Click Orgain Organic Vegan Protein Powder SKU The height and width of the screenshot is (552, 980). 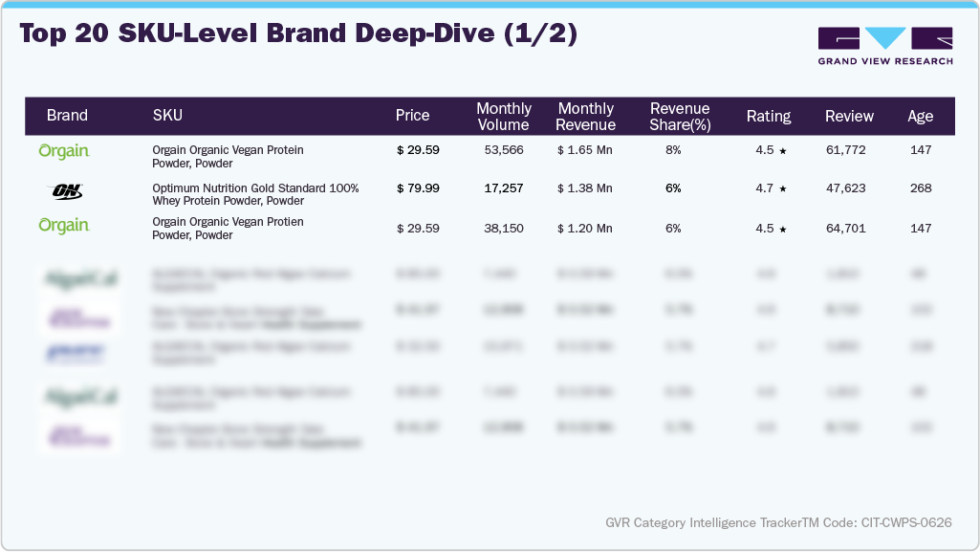pyautogui.click(x=229, y=157)
